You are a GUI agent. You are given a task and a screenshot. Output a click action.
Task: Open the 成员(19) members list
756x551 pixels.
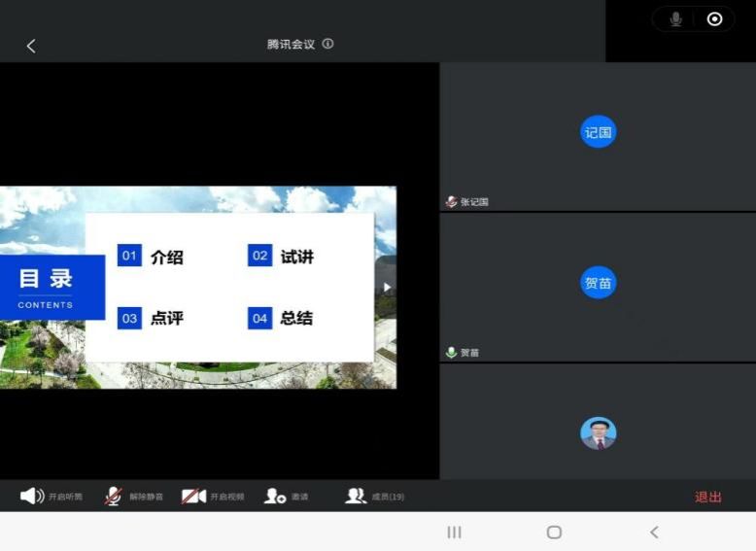coord(374,497)
